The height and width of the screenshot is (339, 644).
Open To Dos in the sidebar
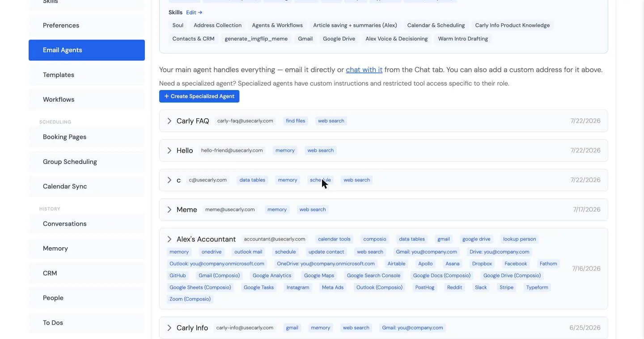(87, 322)
